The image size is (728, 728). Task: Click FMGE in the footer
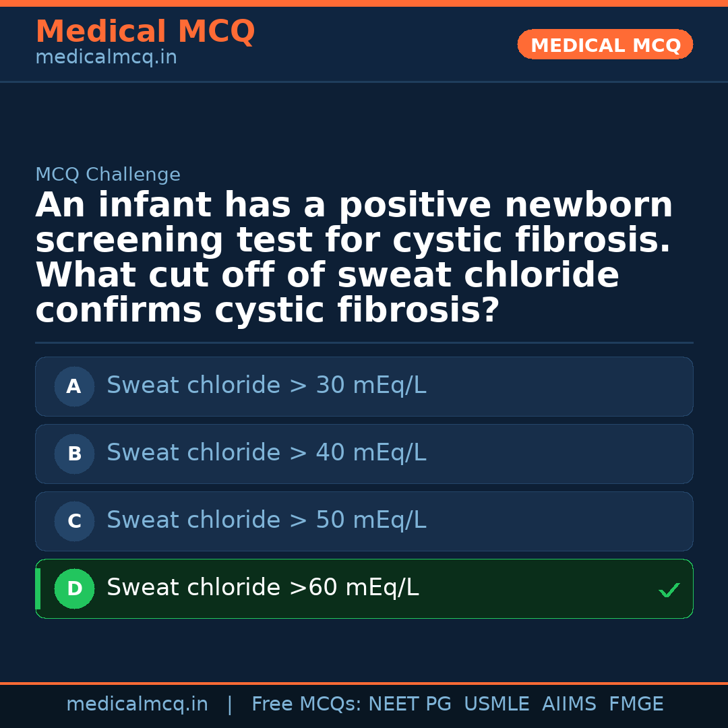636,704
